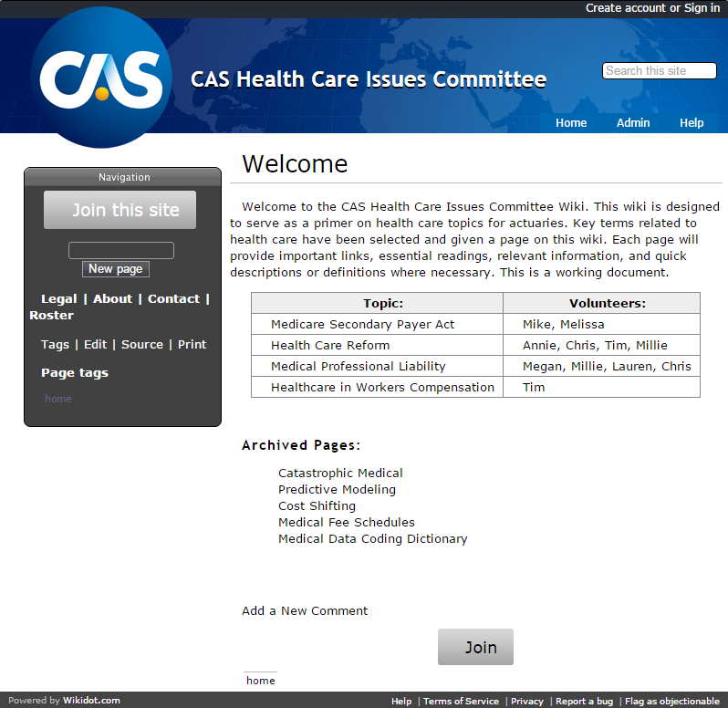Screen dimensions: 728x708
Task: Click the Welcome page heading
Action: coord(295,164)
